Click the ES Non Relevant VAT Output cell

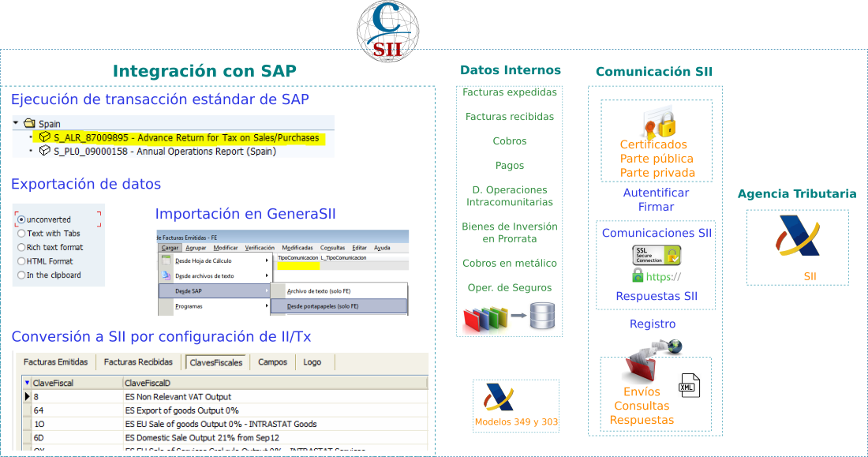(275, 397)
